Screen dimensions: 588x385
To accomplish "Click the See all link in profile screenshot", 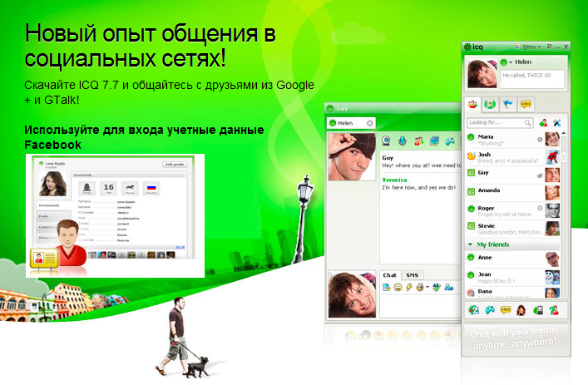I will pos(180,247).
